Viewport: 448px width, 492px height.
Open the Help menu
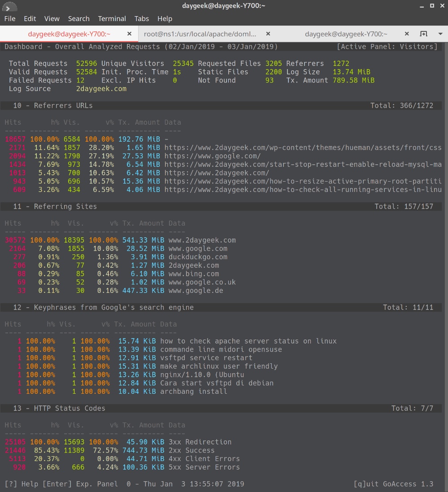(165, 19)
